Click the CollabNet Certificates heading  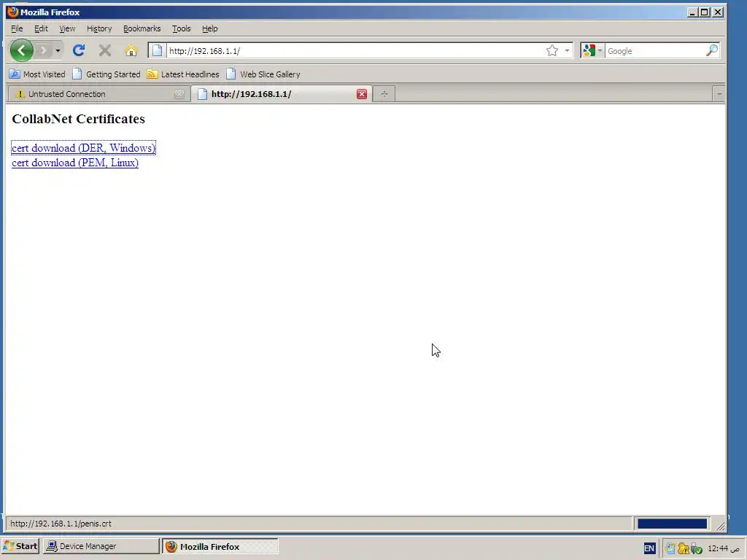pos(78,119)
